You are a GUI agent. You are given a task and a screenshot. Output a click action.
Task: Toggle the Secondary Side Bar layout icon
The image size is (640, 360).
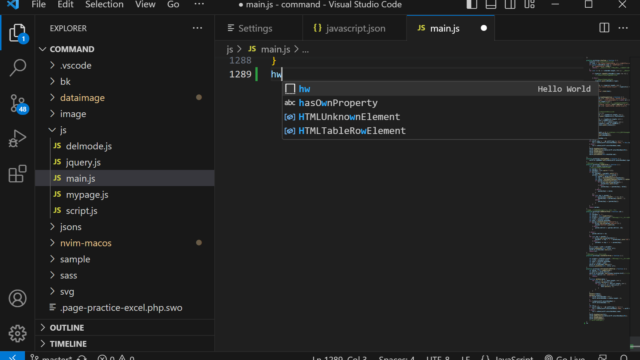[x=510, y=4]
